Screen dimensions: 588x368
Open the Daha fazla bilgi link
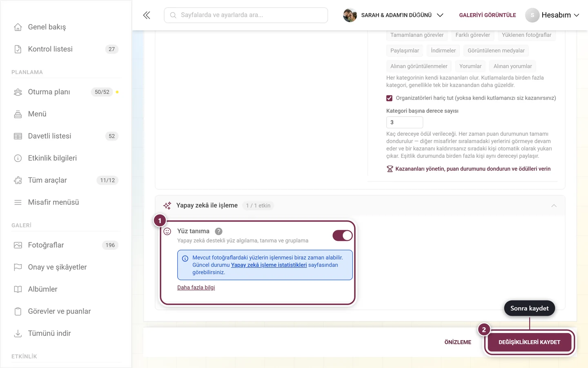(x=196, y=287)
